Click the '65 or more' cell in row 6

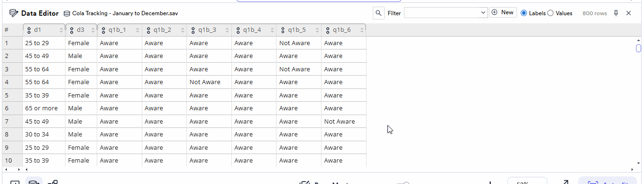pyautogui.click(x=44, y=108)
